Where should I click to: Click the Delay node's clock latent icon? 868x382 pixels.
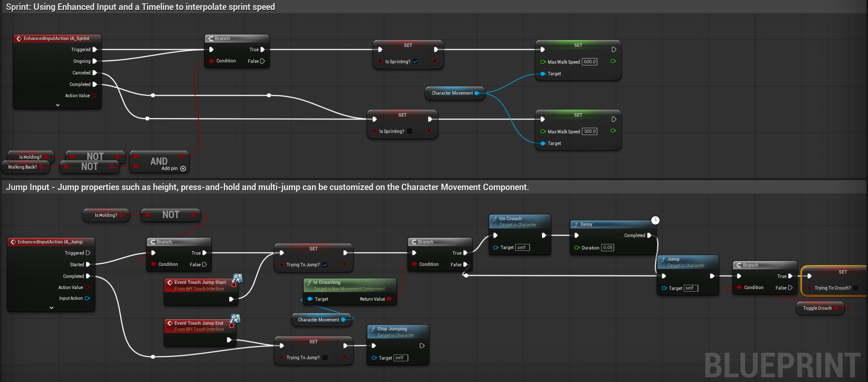click(x=655, y=220)
